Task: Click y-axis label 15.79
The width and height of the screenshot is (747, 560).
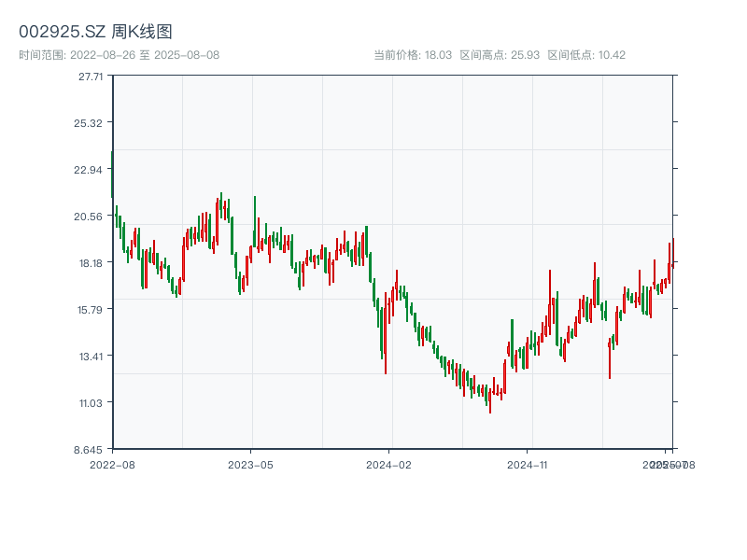Action: (x=90, y=310)
